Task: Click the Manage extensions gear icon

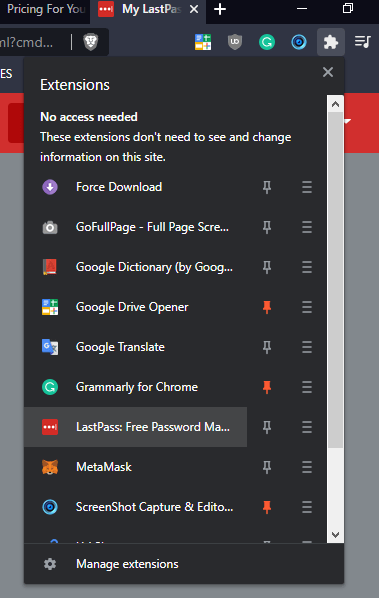Action: pyautogui.click(x=50, y=564)
